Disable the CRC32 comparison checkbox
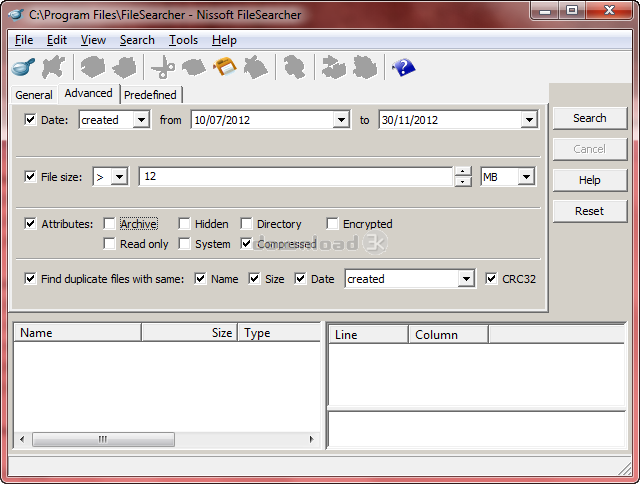Image resolution: width=640 pixels, height=484 pixels. [x=491, y=279]
